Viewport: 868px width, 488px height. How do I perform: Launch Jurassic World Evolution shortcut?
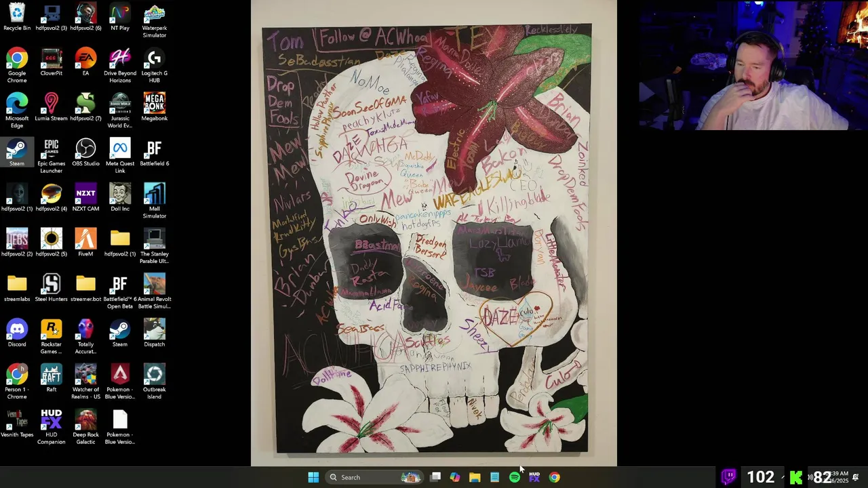click(120, 111)
